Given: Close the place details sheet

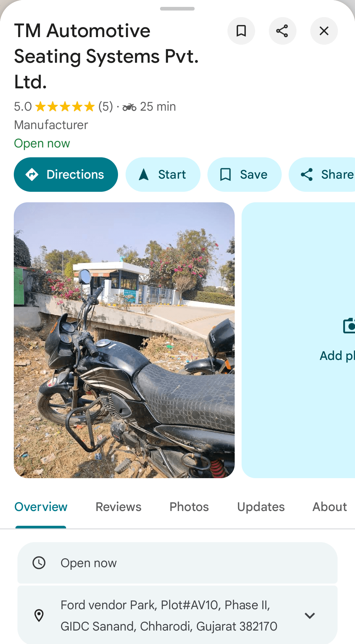Looking at the screenshot, I should pos(324,31).
